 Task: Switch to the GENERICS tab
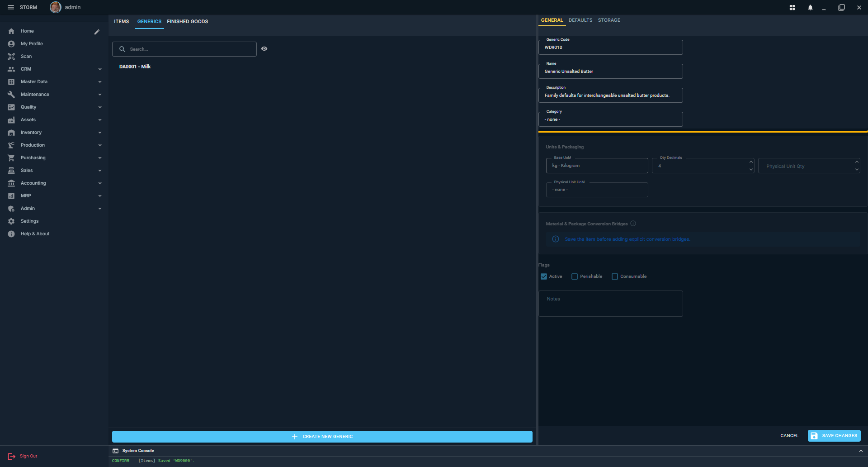(149, 22)
